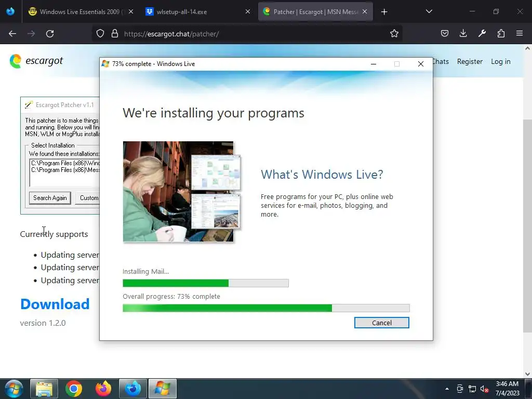Select second C:\Program Files (x86)\Mess entry
The width and height of the screenshot is (532, 399).
pos(65,170)
